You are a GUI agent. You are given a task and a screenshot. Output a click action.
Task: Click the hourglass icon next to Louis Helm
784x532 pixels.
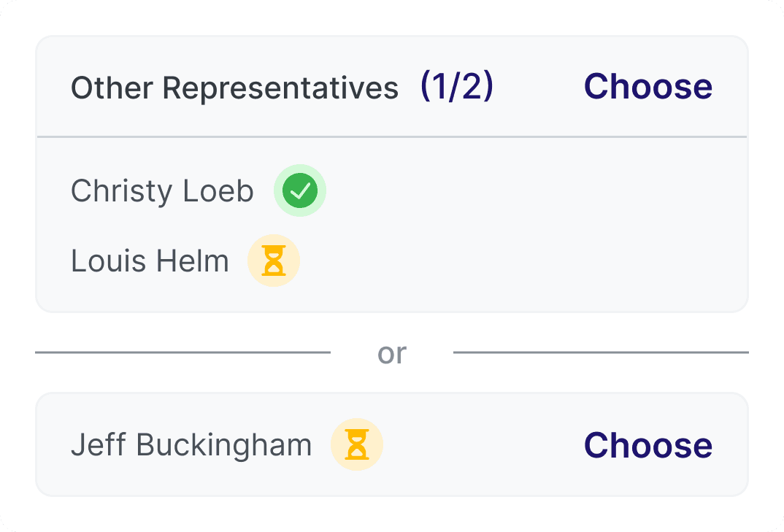tap(274, 261)
